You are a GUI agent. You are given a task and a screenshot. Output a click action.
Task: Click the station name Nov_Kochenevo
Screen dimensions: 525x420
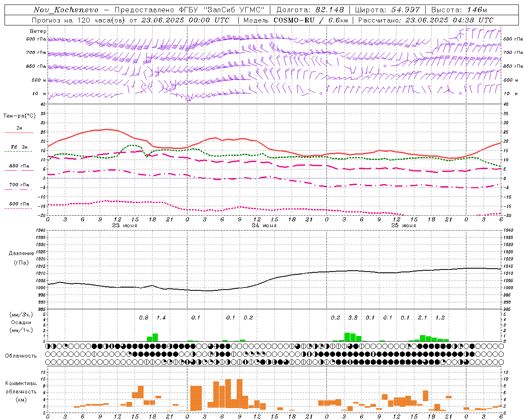pyautogui.click(x=66, y=10)
